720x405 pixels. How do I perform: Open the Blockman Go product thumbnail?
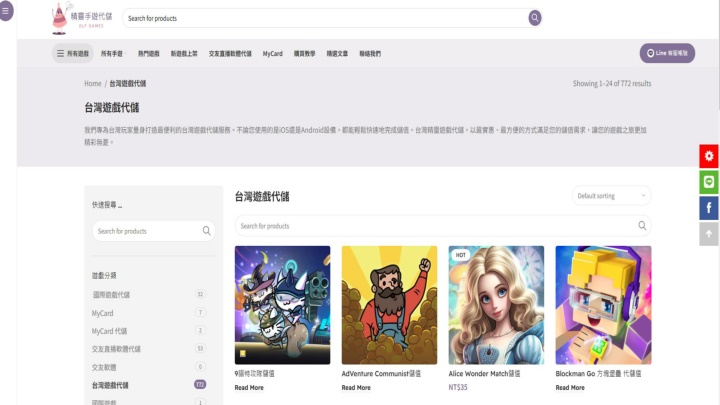pyautogui.click(x=603, y=305)
